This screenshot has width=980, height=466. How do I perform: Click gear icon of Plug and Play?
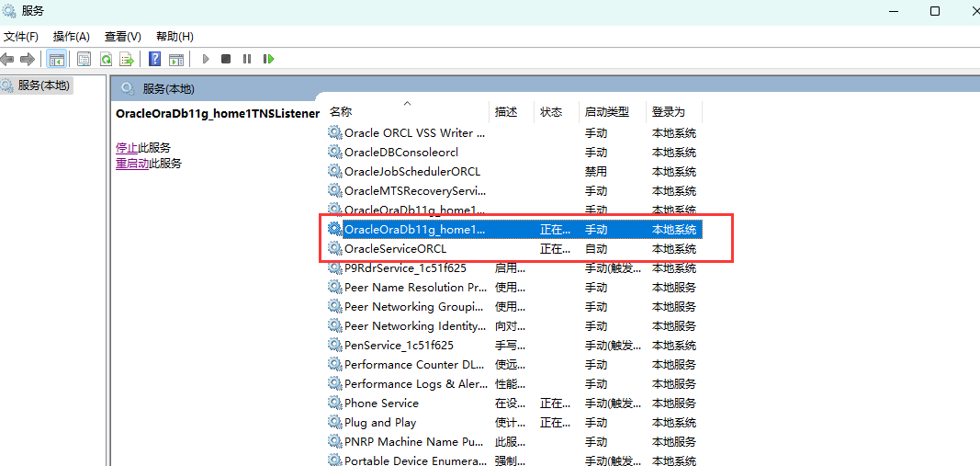pyautogui.click(x=335, y=422)
